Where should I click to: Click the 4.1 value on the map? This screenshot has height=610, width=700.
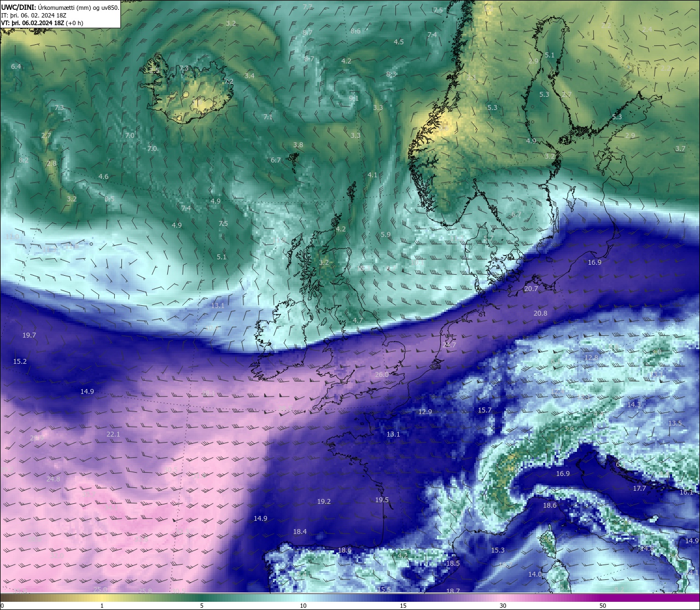pyautogui.click(x=372, y=175)
